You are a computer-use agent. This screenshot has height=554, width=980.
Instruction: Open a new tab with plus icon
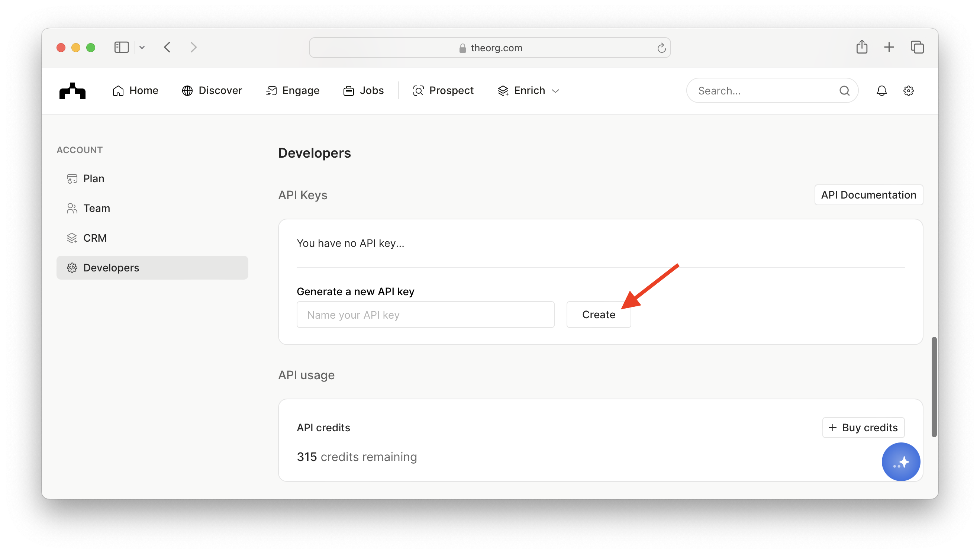889,47
